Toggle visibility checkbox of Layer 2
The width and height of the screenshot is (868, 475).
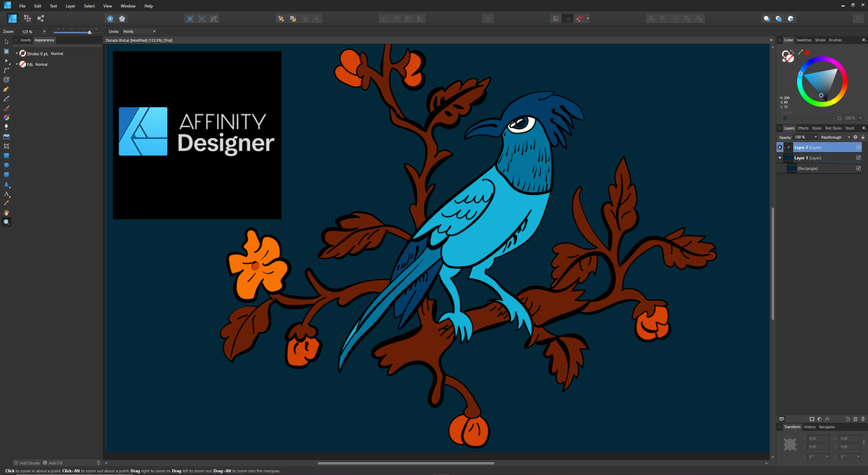pyautogui.click(x=859, y=147)
